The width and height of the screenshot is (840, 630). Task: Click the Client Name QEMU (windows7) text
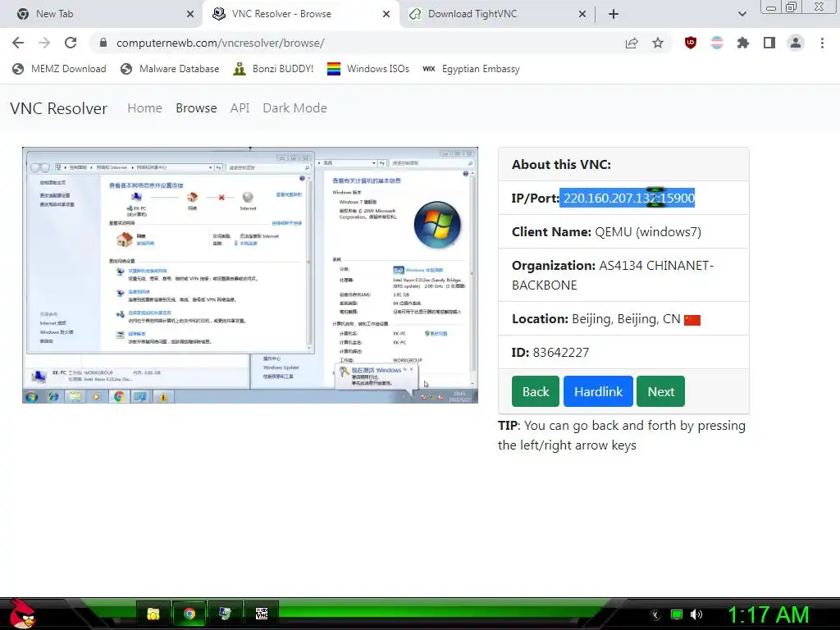(606, 232)
